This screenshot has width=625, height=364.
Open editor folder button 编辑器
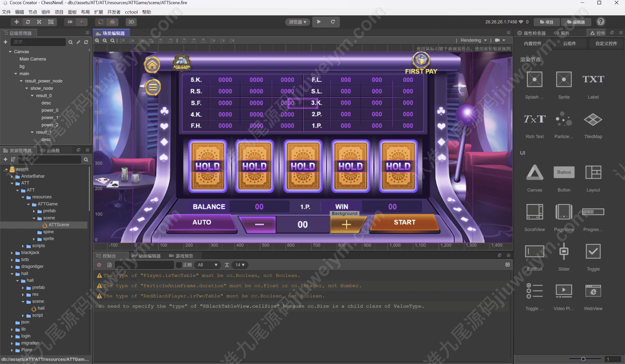click(576, 22)
